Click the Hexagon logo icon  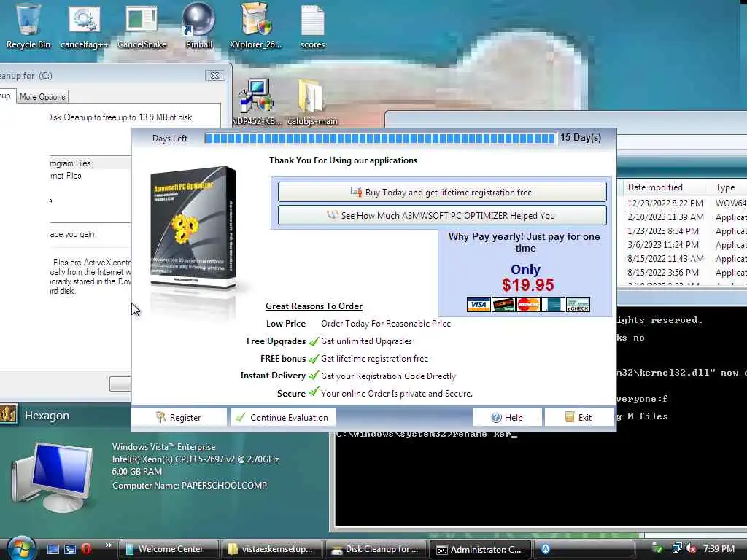[9, 413]
